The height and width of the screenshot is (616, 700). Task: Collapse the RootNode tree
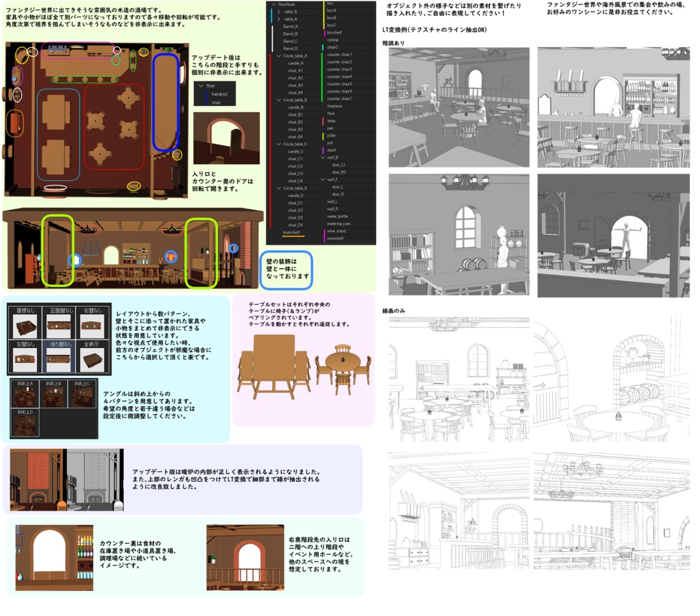(x=273, y=4)
